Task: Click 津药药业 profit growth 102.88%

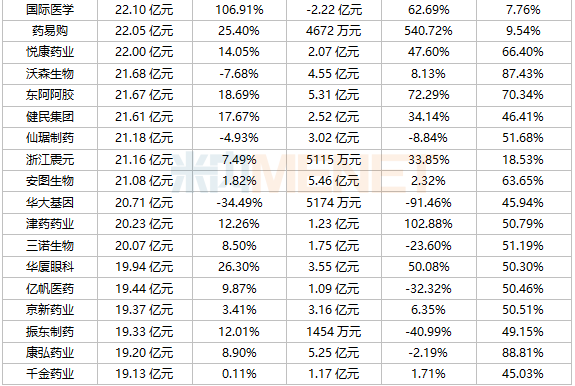Action: (x=428, y=224)
